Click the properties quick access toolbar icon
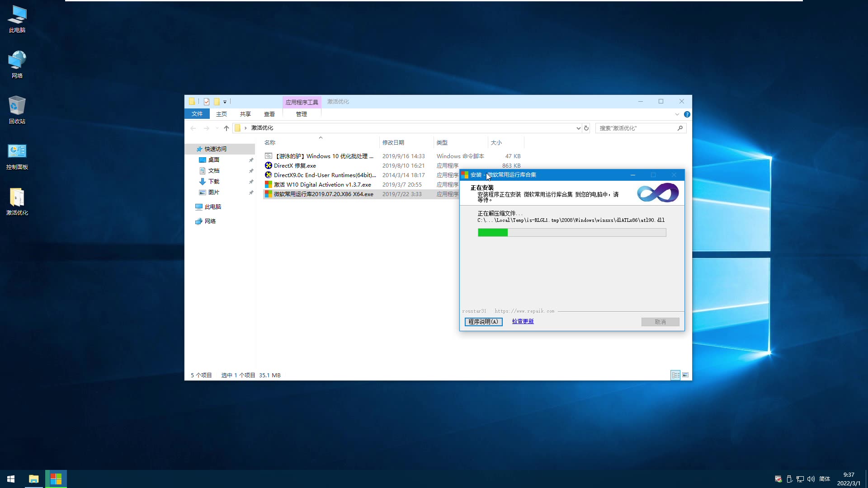The width and height of the screenshot is (868, 488). point(207,102)
